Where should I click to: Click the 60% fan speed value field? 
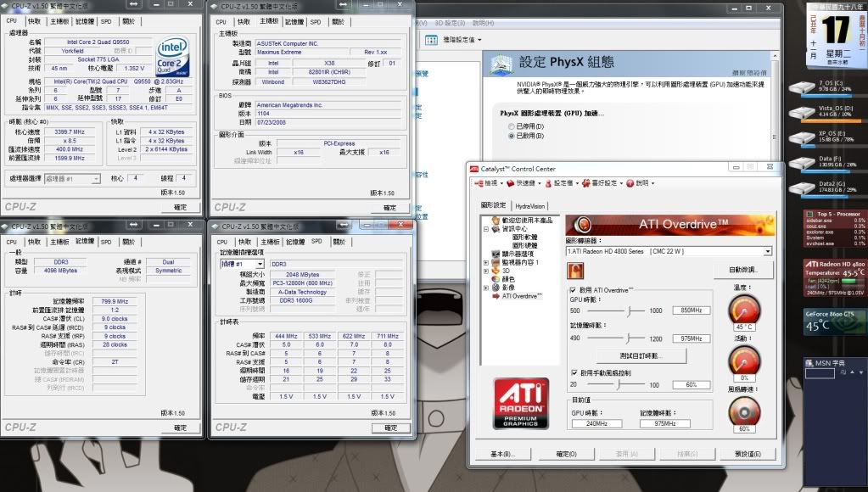point(692,384)
